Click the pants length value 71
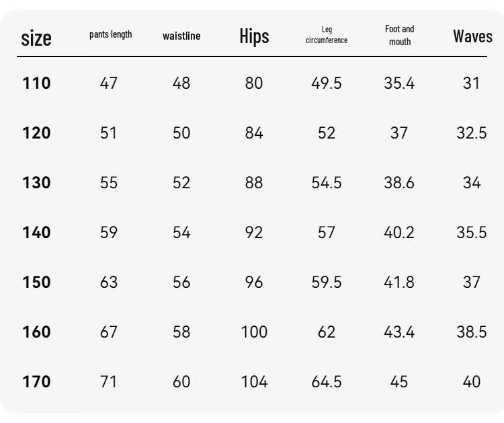Image resolution: width=504 pixels, height=423 pixels. (109, 382)
